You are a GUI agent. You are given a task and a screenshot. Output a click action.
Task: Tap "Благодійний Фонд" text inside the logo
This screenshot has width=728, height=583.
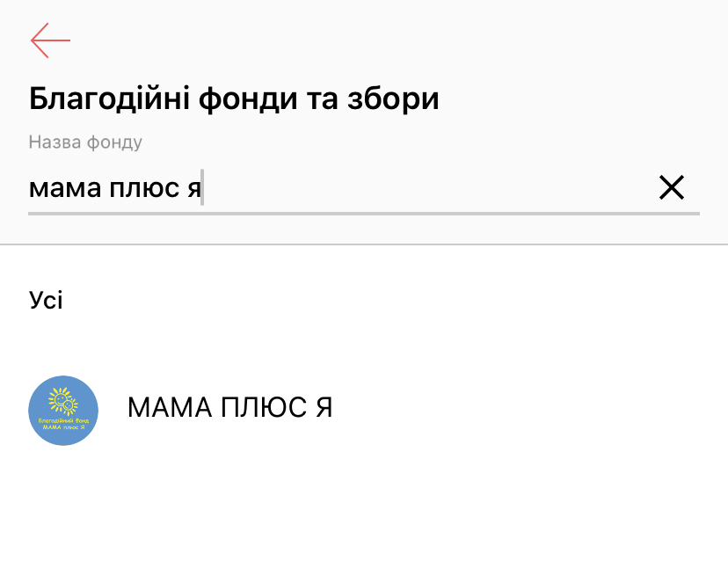[63, 420]
